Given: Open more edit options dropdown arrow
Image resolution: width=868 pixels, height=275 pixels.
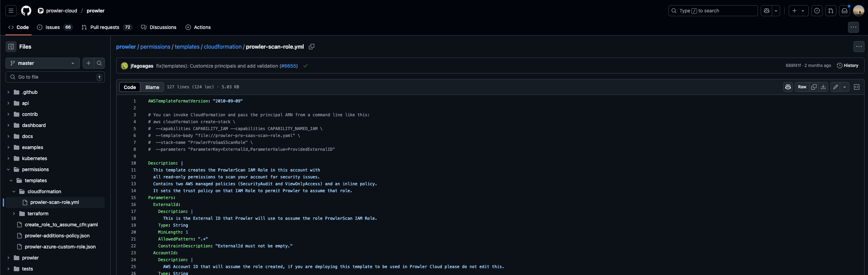Looking at the screenshot, I should pos(845,87).
